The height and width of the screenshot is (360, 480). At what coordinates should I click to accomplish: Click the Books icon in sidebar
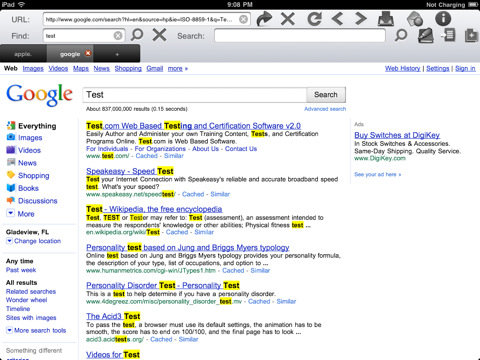click(x=11, y=188)
